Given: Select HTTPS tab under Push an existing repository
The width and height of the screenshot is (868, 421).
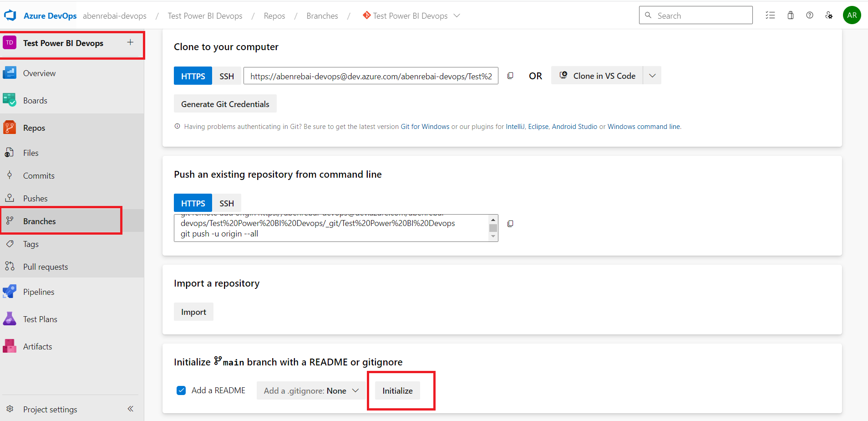Looking at the screenshot, I should 193,203.
